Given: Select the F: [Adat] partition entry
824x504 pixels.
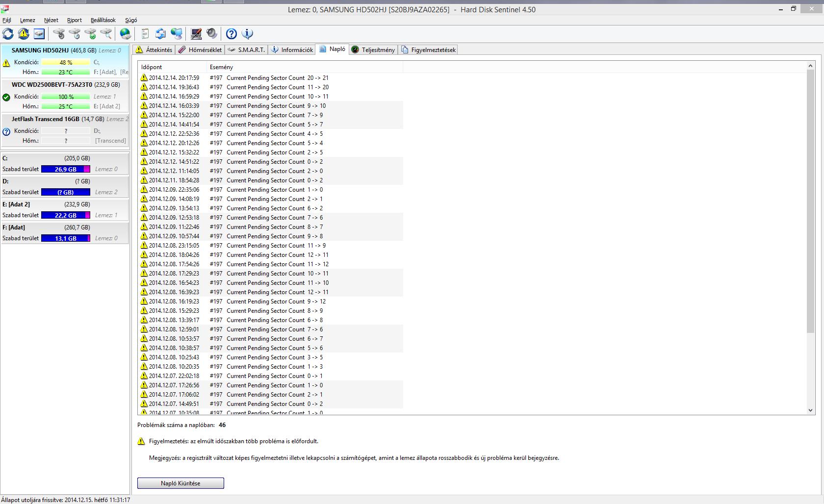Looking at the screenshot, I should pos(65,233).
